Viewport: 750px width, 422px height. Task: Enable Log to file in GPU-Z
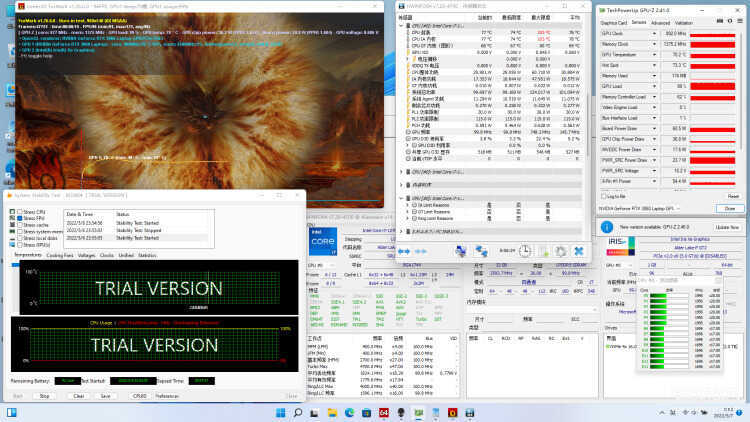tap(604, 196)
